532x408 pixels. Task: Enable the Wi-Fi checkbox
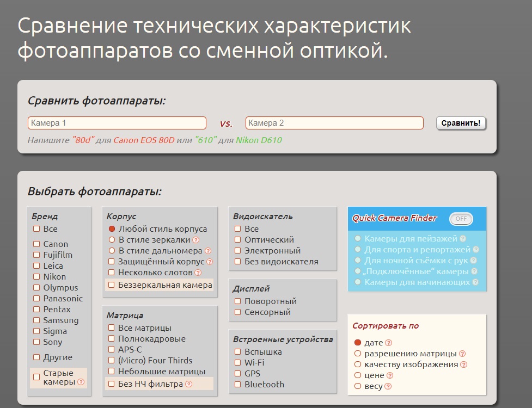pos(237,362)
